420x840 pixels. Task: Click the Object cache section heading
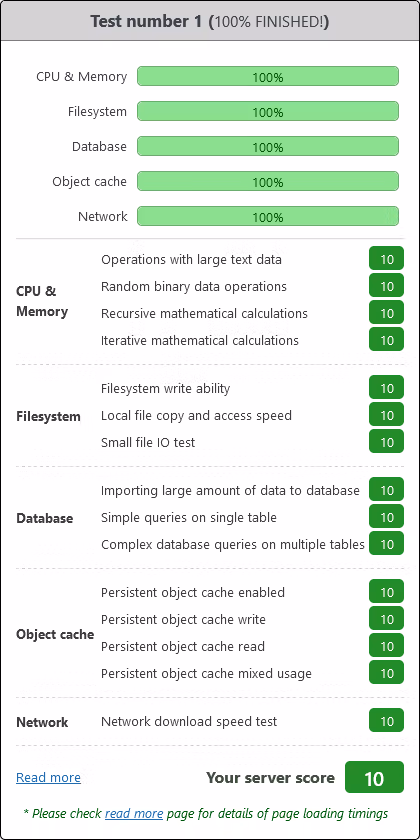(55, 634)
